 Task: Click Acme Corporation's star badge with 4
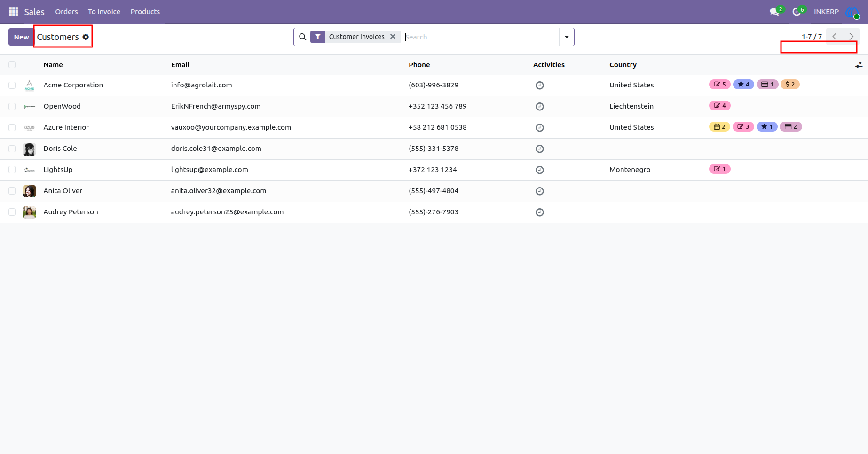pos(743,85)
